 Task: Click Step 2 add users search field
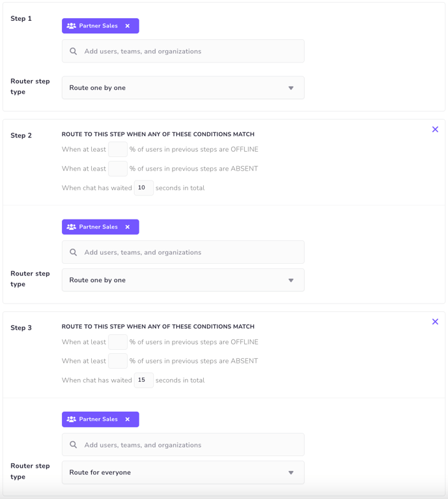(x=183, y=252)
